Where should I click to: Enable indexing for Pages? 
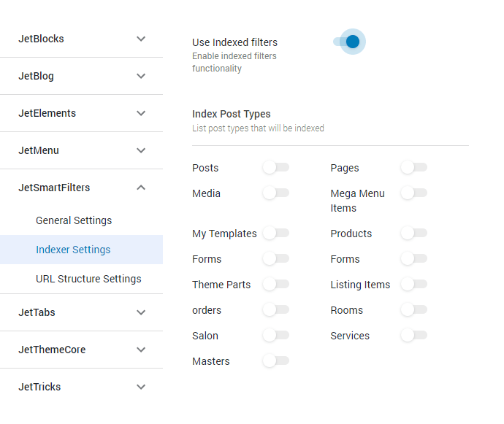(x=414, y=167)
